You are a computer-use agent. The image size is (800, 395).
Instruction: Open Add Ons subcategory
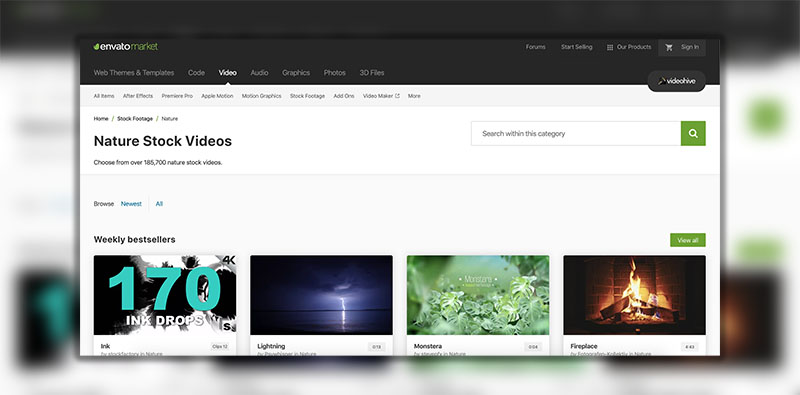pos(344,96)
